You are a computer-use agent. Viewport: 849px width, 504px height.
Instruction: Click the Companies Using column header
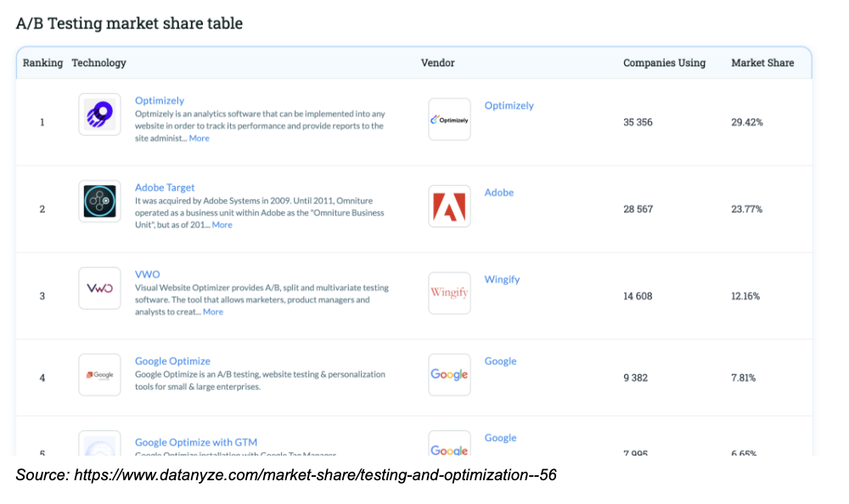tap(665, 63)
